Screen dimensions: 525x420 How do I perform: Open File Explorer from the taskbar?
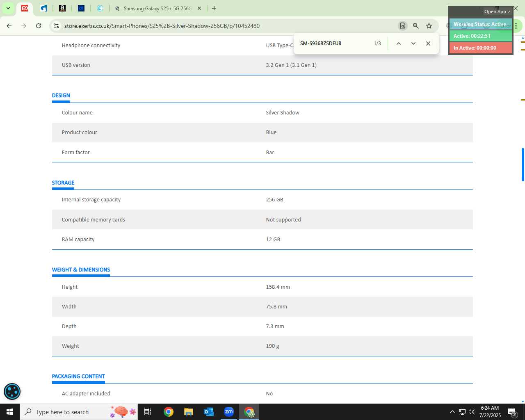[189, 412]
